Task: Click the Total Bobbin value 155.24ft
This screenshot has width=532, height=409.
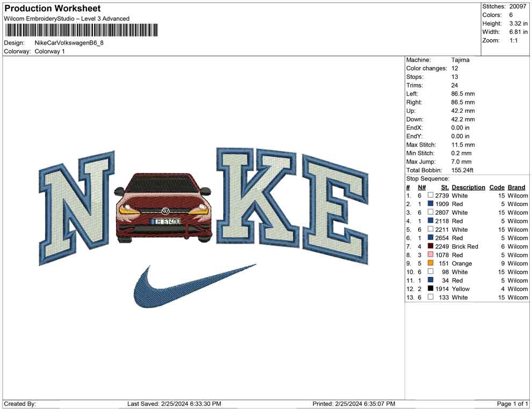Action: coord(462,170)
